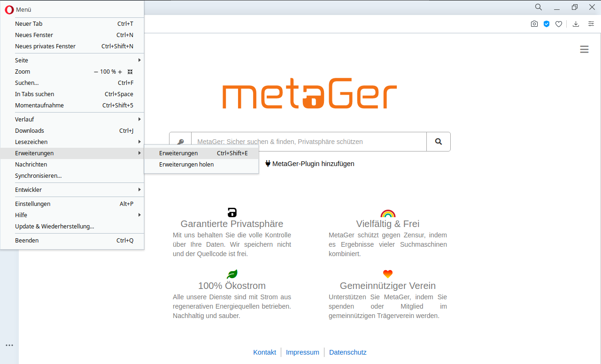The image size is (601, 364).
Task: Open Snapshot camera icon in address bar
Action: pos(534,24)
